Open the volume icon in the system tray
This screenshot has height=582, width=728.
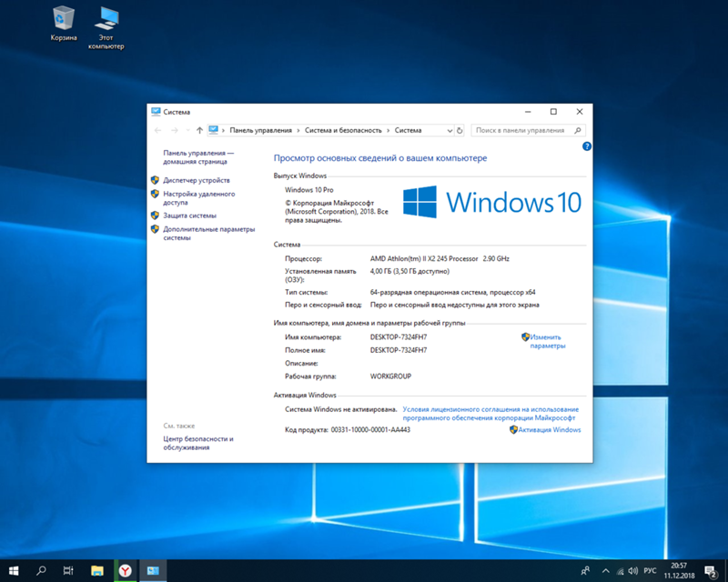coord(632,571)
